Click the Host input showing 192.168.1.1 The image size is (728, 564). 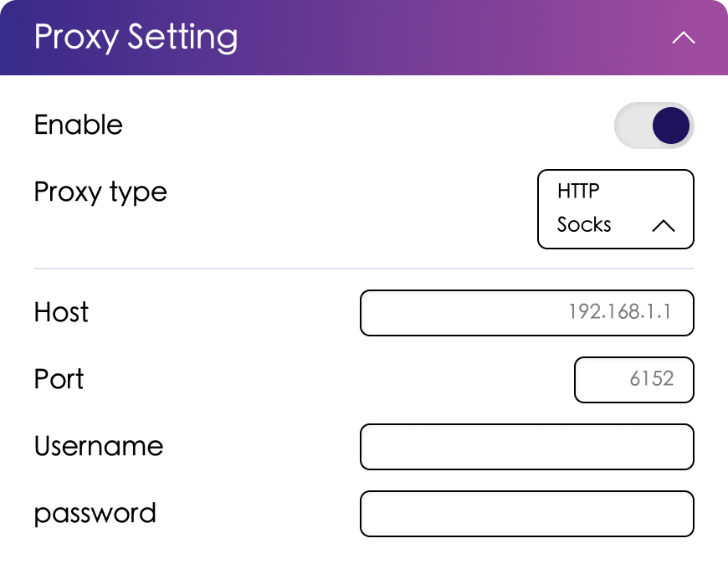tap(527, 313)
